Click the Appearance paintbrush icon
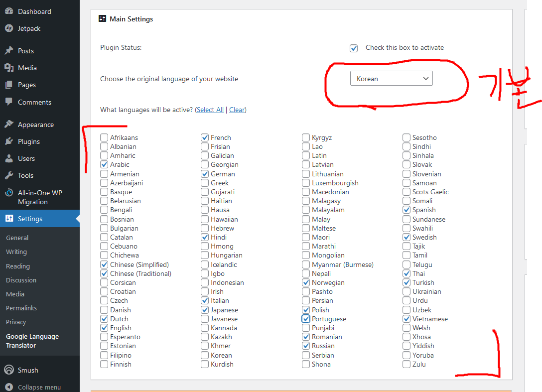This screenshot has height=392, width=542. [9, 124]
